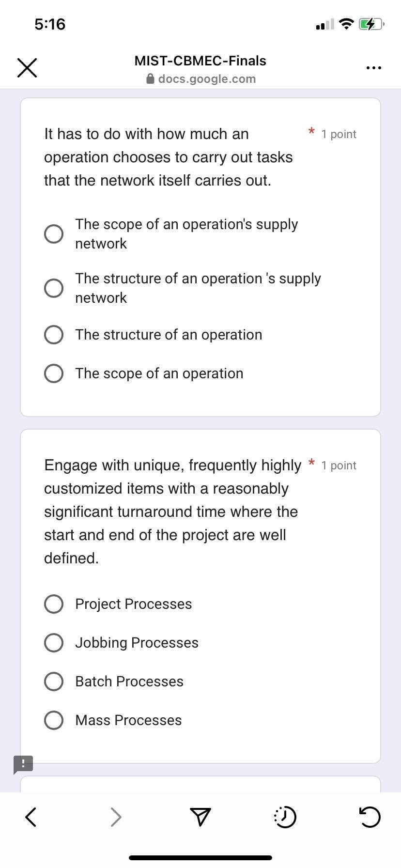Choose Jobbing Processes option
Image resolution: width=401 pixels, height=868 pixels.
(54, 642)
